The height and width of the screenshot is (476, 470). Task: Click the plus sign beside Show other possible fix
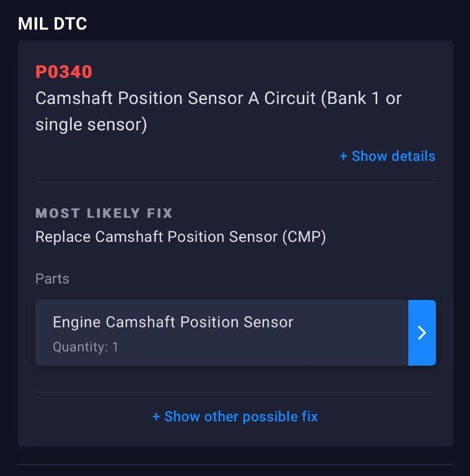tap(156, 417)
